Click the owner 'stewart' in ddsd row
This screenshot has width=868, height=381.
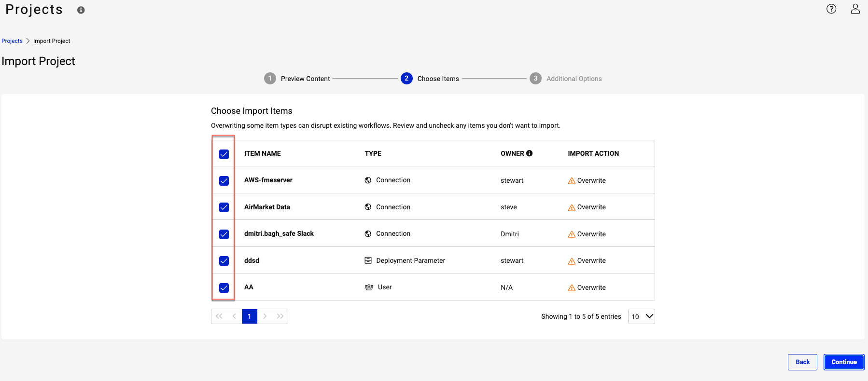pos(512,260)
